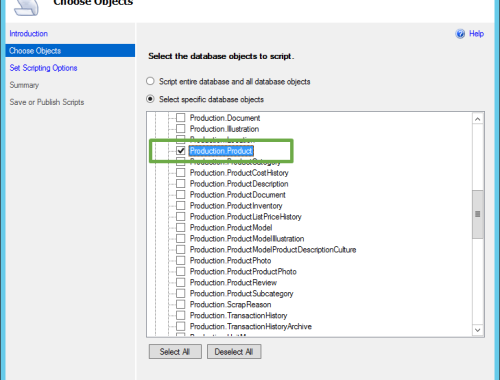The width and height of the screenshot is (500, 380).
Task: Select Script entire database radio option
Action: pyautogui.click(x=150, y=81)
